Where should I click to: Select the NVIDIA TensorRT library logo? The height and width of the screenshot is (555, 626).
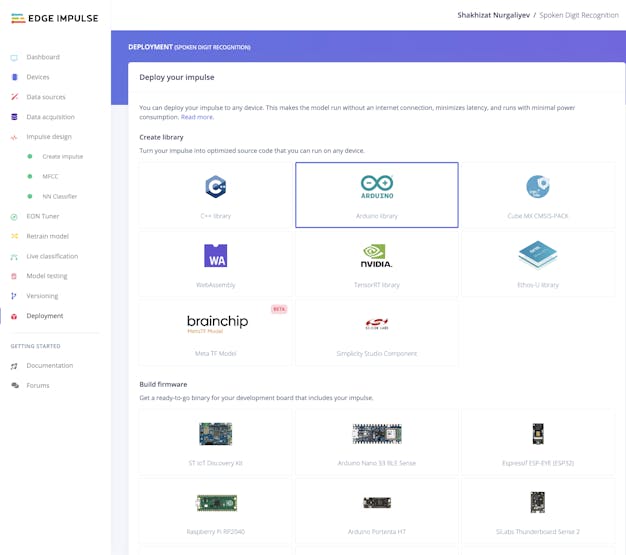pyautogui.click(x=376, y=256)
